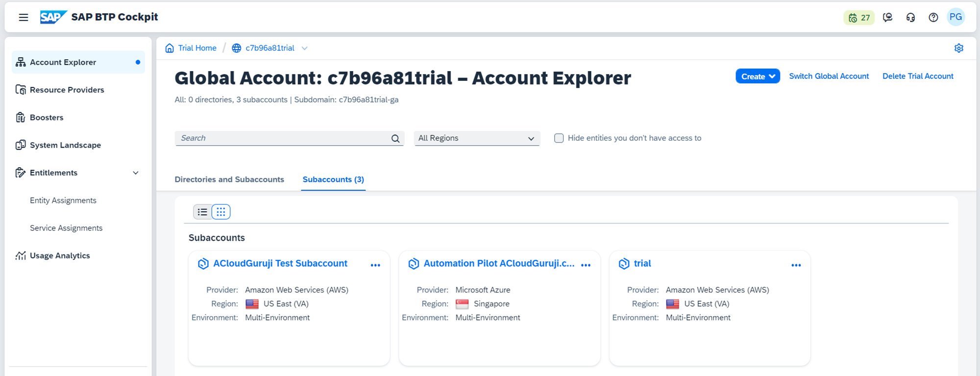Click Delete Trial Account link
Viewport: 980px width, 376px height.
918,76
